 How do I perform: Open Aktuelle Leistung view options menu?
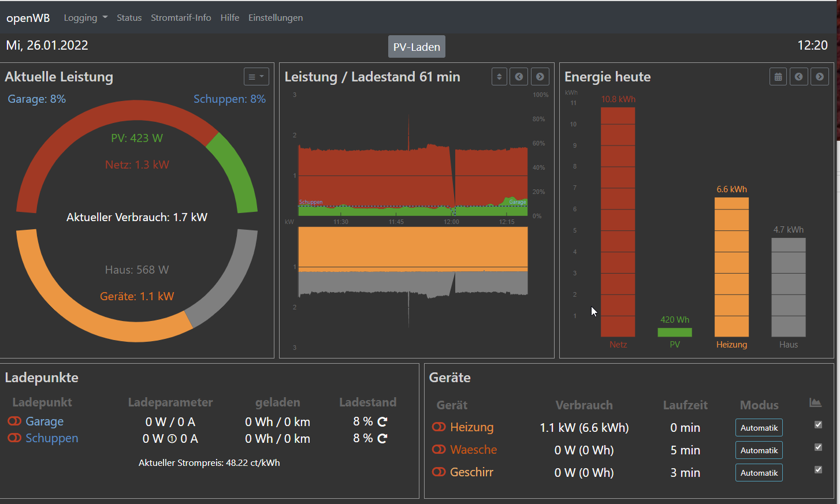(x=256, y=77)
